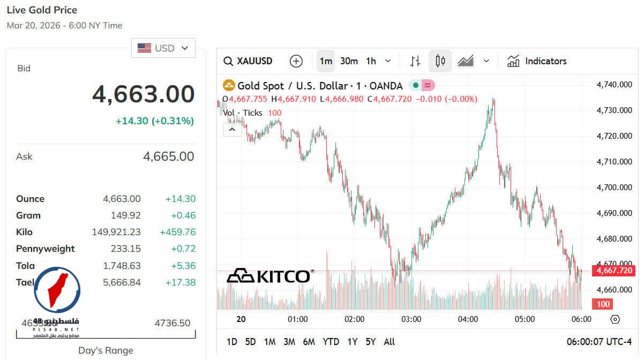Image resolution: width=644 pixels, height=360 pixels.
Task: Switch to the 1h interval
Action: tap(371, 61)
